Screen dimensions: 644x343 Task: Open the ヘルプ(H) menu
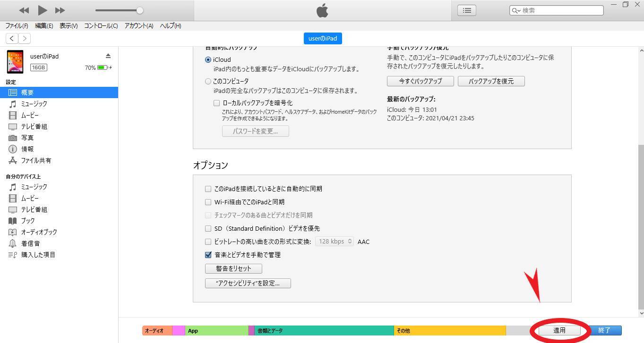(x=171, y=26)
